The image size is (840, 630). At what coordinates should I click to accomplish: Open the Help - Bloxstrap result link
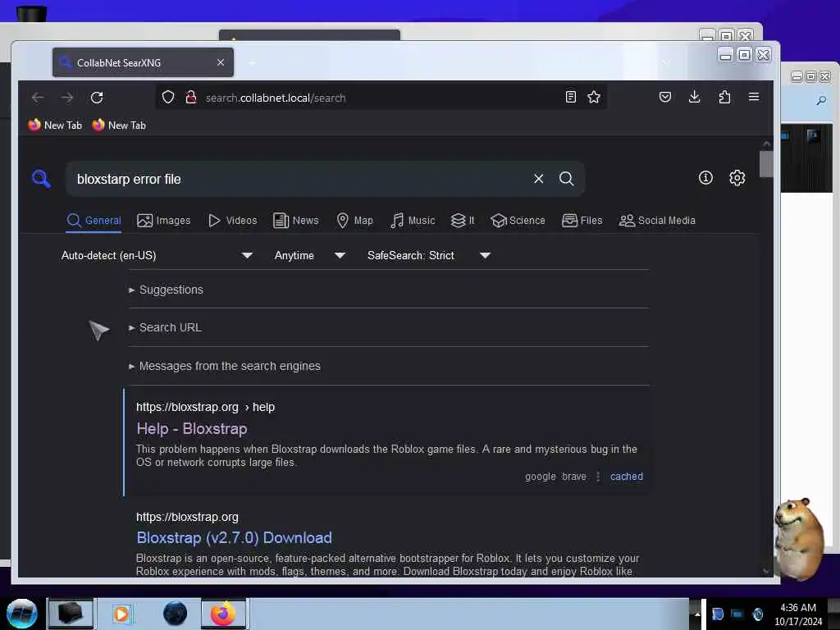(x=192, y=428)
